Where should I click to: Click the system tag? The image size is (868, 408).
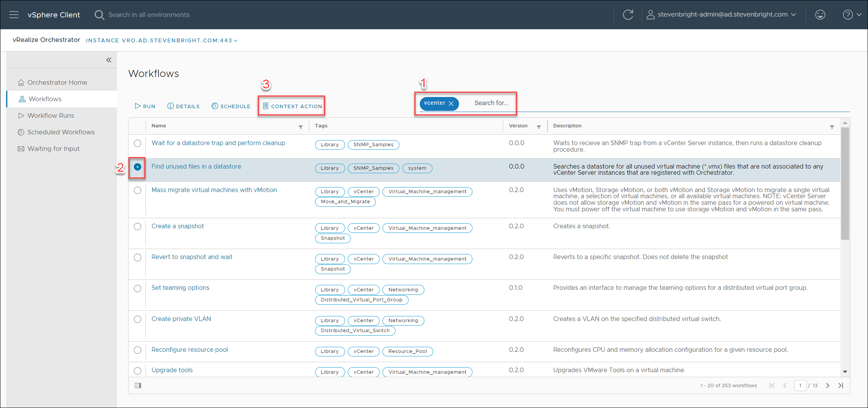point(417,168)
